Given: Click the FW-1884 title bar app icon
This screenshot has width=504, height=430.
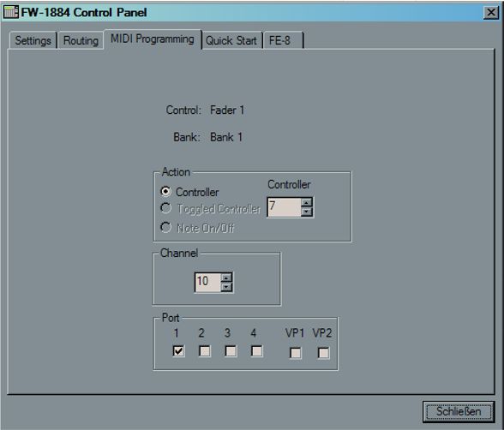Looking at the screenshot, I should pos(10,12).
